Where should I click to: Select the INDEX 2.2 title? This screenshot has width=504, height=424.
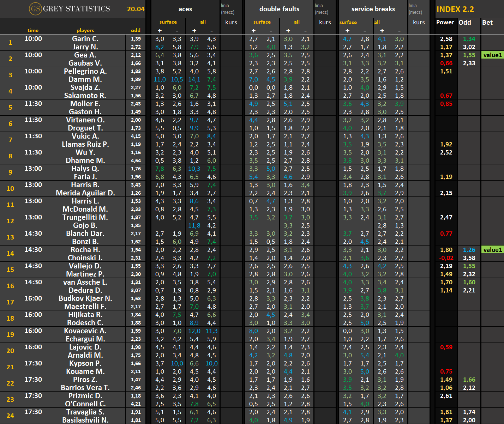click(x=455, y=10)
